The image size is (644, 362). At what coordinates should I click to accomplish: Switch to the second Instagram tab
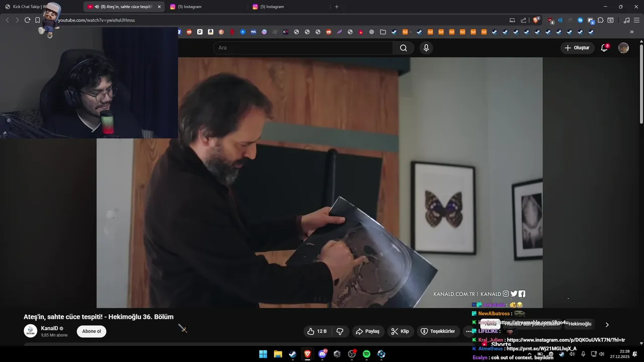pos(289,7)
